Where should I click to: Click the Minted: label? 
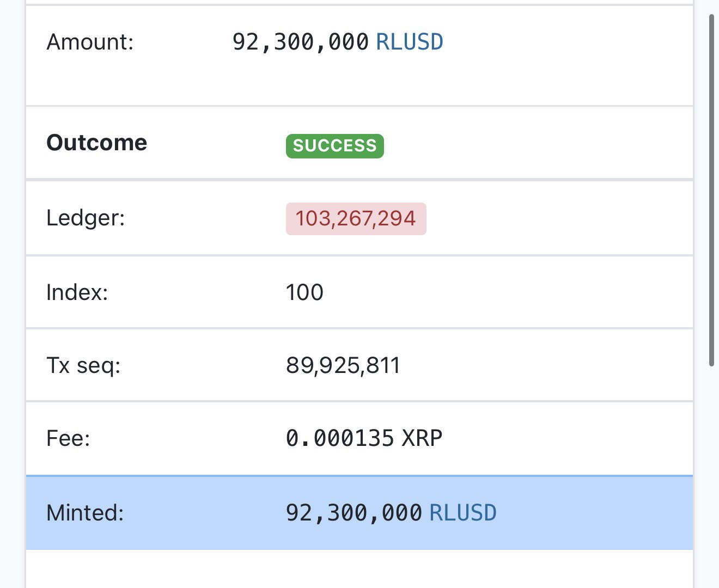(x=85, y=513)
